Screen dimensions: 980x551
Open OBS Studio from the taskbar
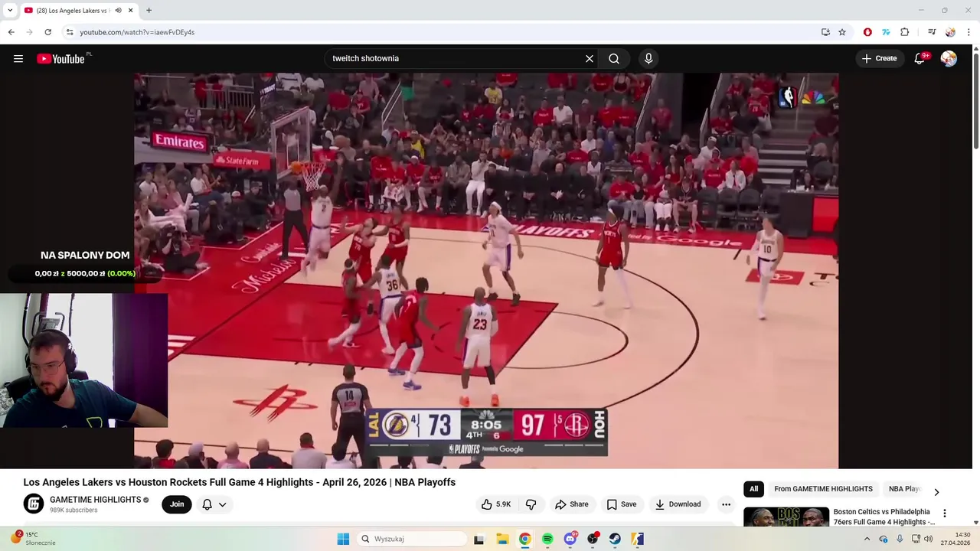(593, 539)
